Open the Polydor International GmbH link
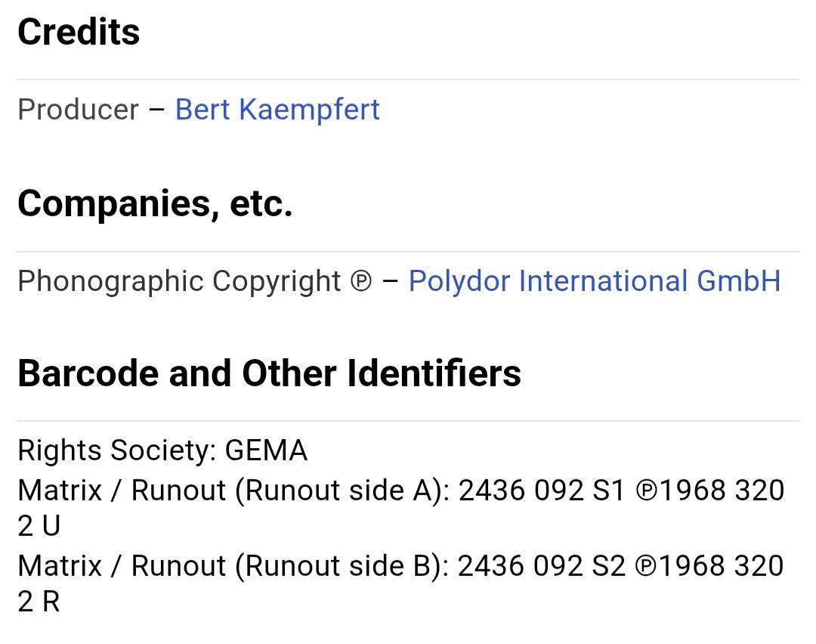This screenshot has height=644, width=816. pyautogui.click(x=595, y=281)
